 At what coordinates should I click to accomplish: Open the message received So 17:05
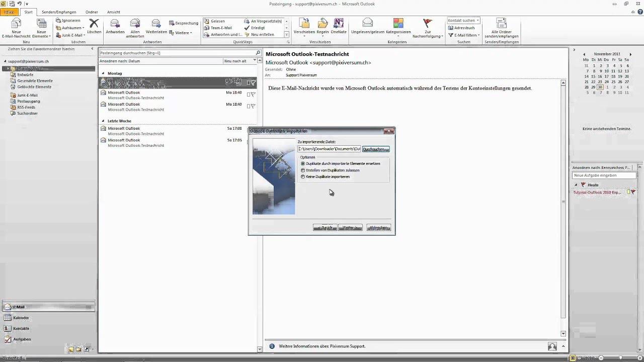point(178,143)
